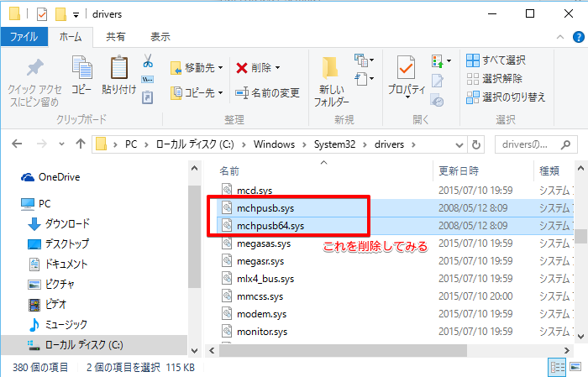Open ビデオ in navigation pane
Screen dimensions: 588x377
(x=48, y=304)
